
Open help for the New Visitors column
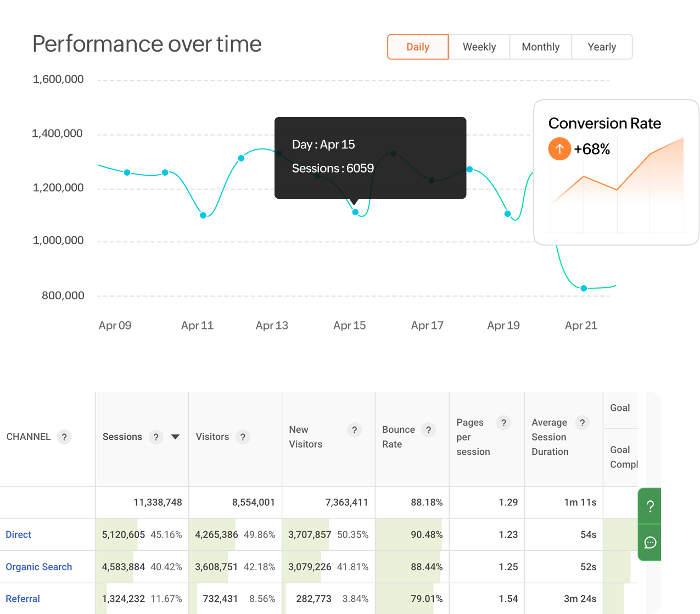click(355, 430)
